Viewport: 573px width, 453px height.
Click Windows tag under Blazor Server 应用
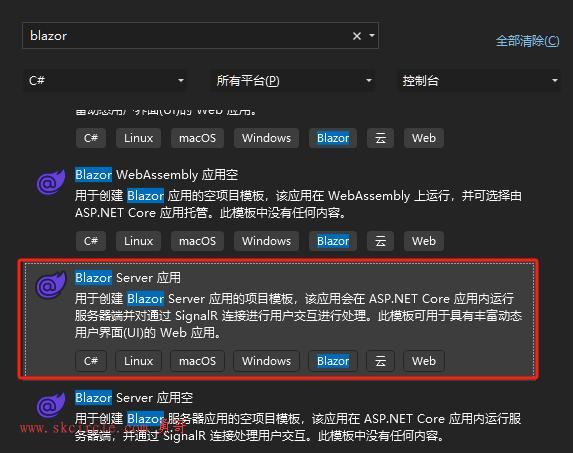(266, 361)
